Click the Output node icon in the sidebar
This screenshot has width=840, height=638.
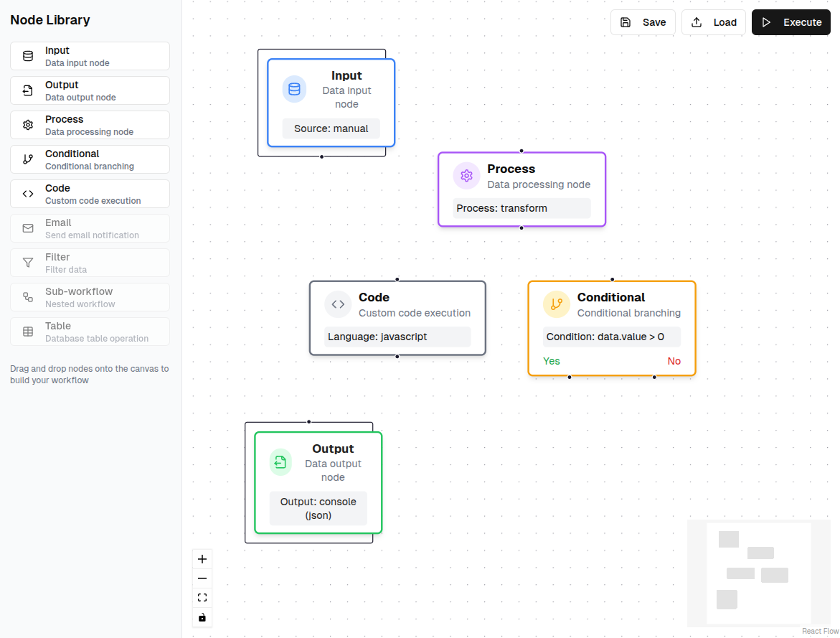point(27,90)
